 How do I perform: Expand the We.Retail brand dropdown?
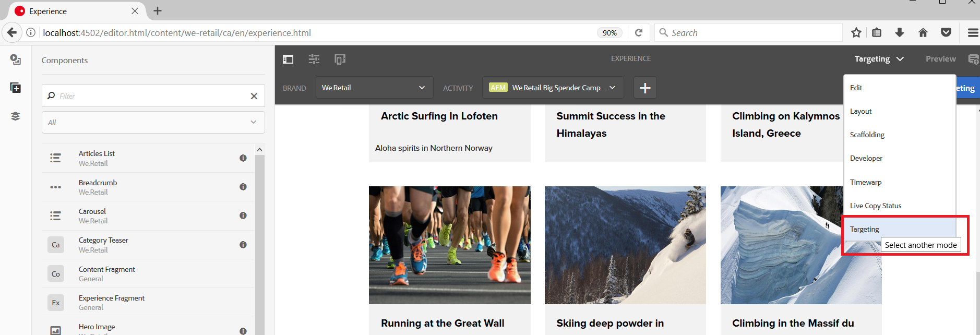click(x=374, y=88)
